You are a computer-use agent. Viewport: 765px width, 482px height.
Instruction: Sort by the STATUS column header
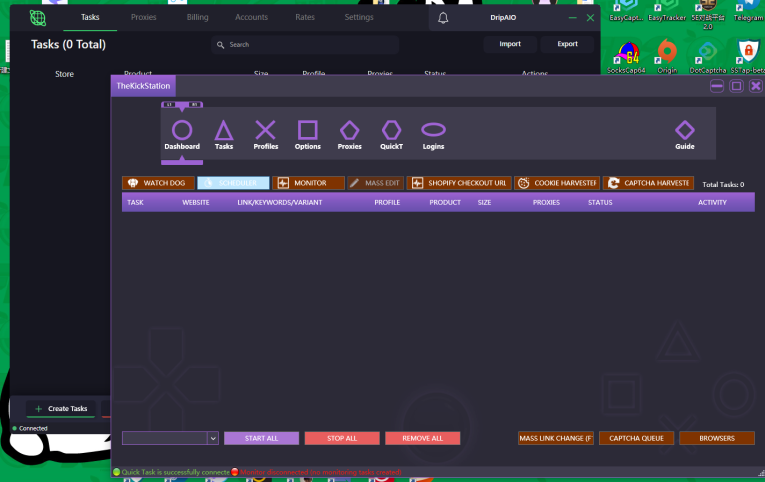point(600,202)
